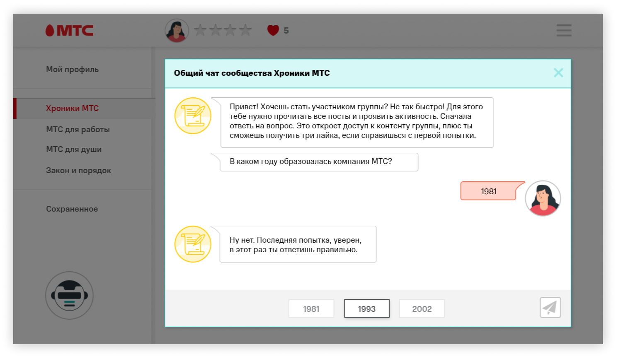Screen dimensions: 621x364
Task: Click the woman avatar beside 1981 reply
Action: tap(543, 198)
